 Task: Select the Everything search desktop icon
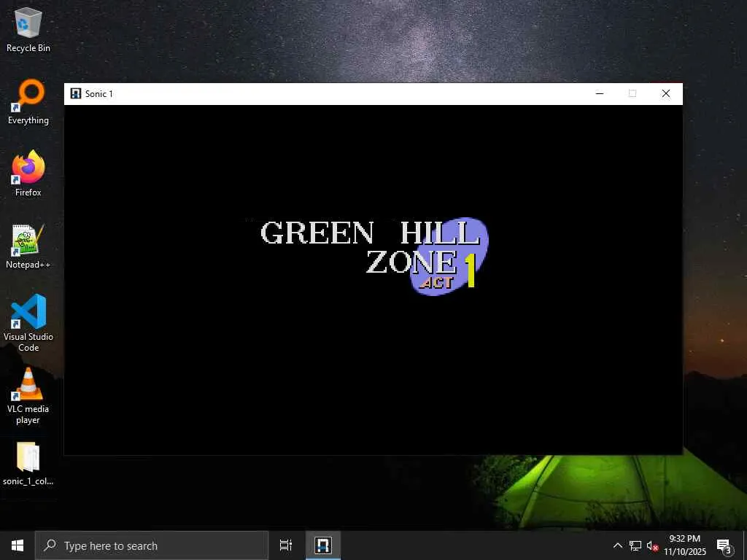pos(28,101)
